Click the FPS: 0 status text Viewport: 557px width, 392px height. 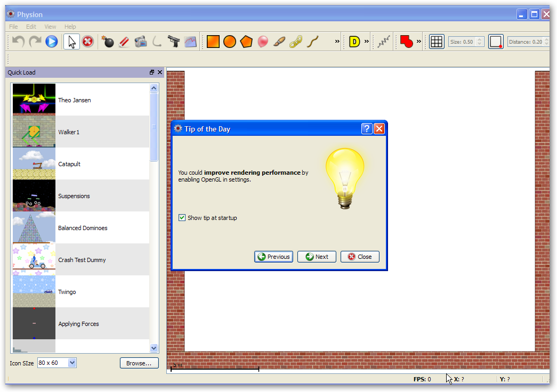[x=422, y=379]
